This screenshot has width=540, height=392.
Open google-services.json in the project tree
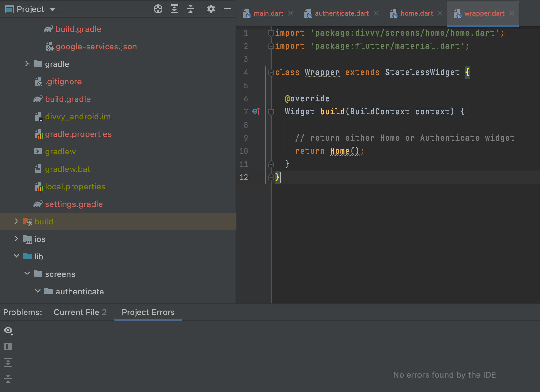tap(96, 47)
